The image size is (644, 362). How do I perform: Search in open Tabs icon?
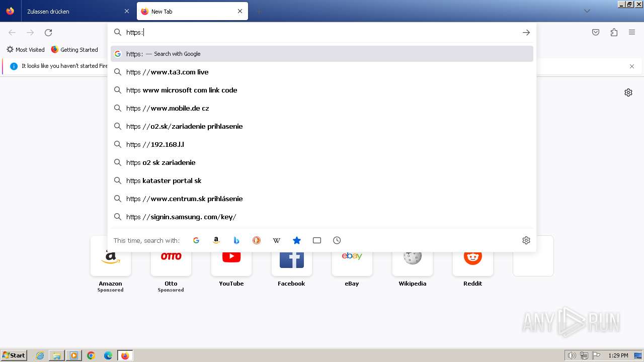coord(317,240)
